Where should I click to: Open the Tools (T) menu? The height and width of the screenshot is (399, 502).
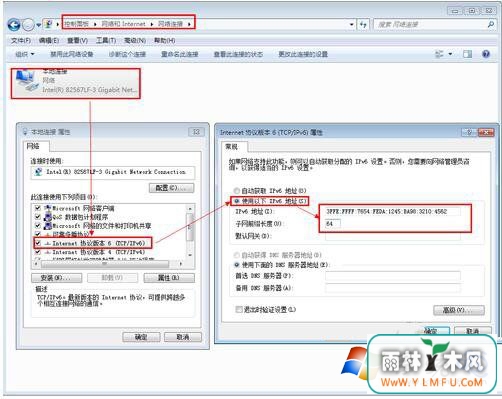coord(106,41)
